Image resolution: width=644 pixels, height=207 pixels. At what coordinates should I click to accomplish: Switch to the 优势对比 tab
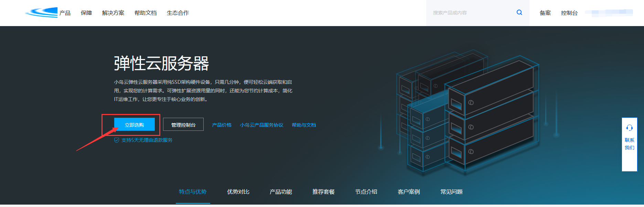click(x=238, y=192)
